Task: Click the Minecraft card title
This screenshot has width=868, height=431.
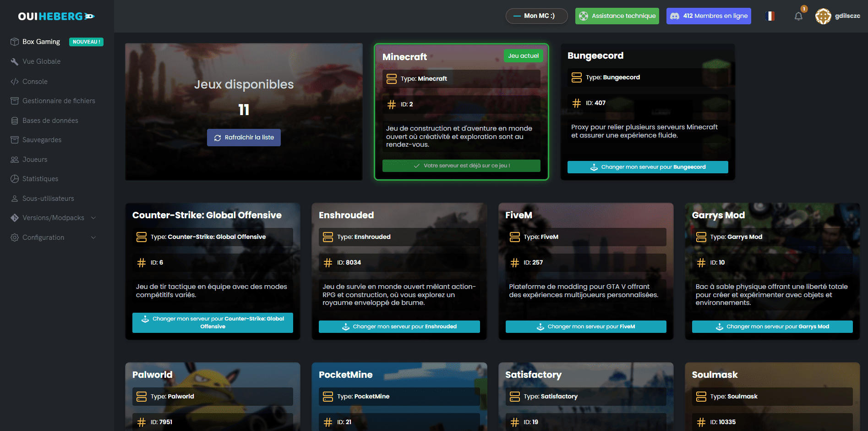Action: tap(404, 57)
